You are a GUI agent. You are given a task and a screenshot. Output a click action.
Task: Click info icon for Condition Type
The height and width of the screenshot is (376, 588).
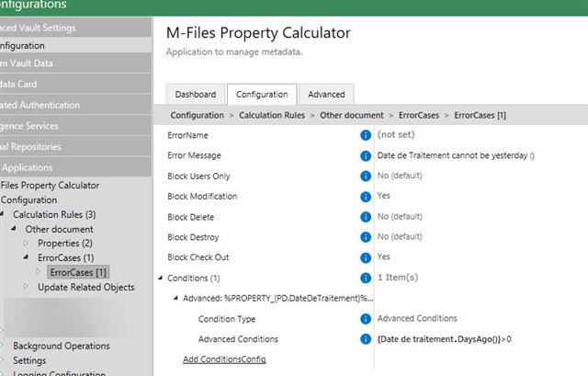coord(366,319)
